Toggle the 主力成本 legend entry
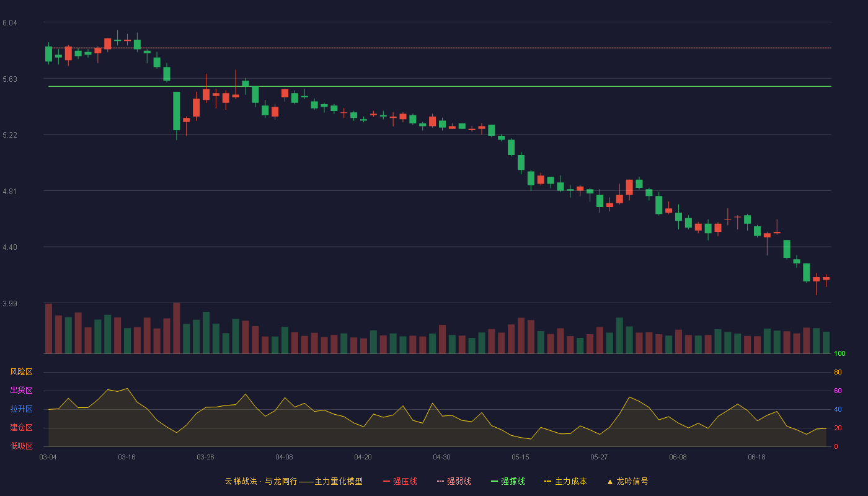 coord(565,481)
